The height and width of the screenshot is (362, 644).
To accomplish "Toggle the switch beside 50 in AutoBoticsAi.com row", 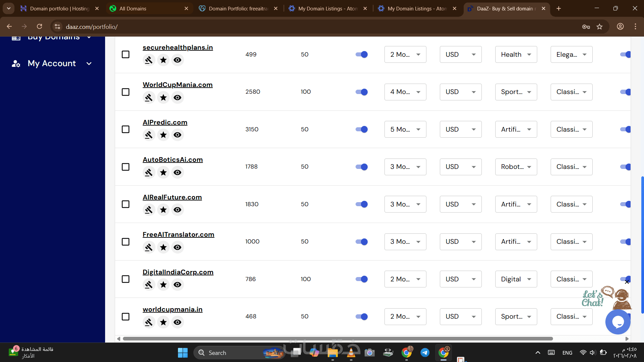I will tap(362, 167).
